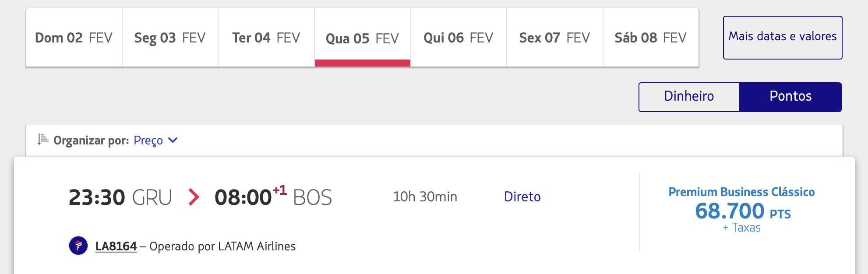Select the Seg 03 FEV date tab
This screenshot has width=868, height=274.
[x=170, y=38]
